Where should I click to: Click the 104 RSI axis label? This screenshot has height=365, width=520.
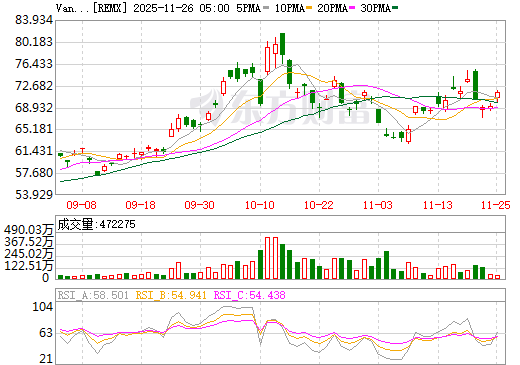(42, 306)
